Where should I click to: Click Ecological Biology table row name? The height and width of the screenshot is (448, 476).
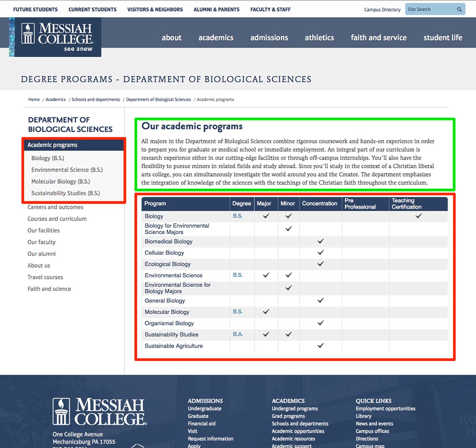168,264
